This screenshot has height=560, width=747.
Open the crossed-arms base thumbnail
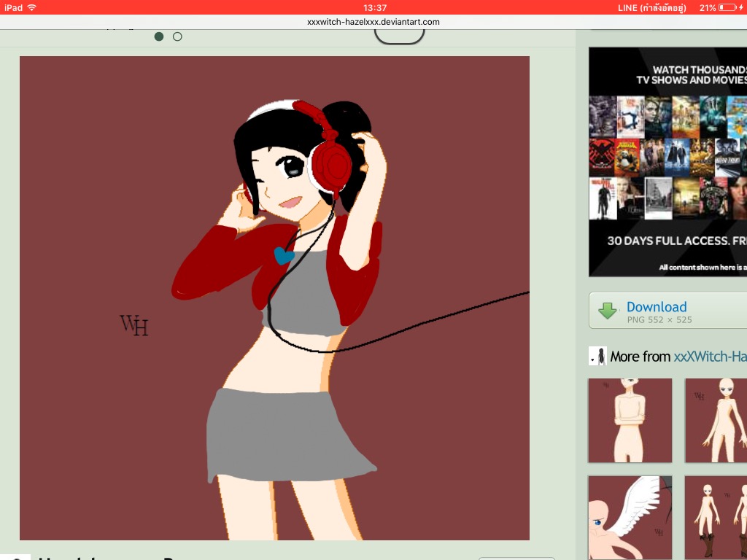click(630, 420)
